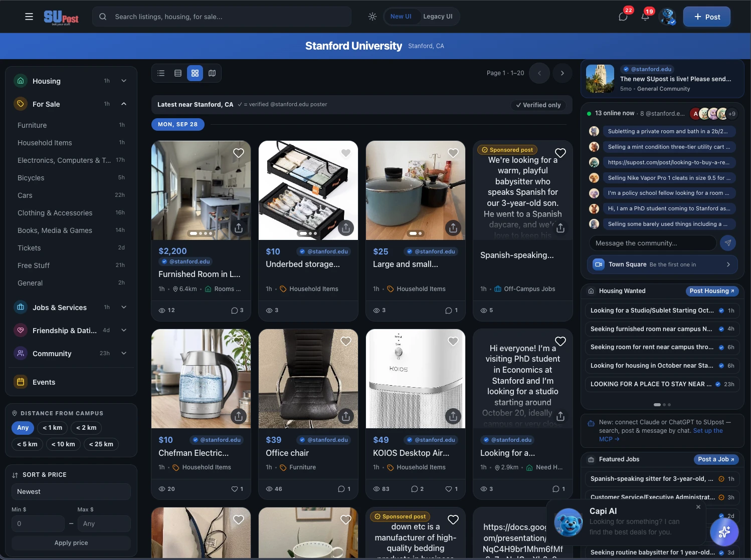Collapse the For Sale category chevron

[124, 104]
